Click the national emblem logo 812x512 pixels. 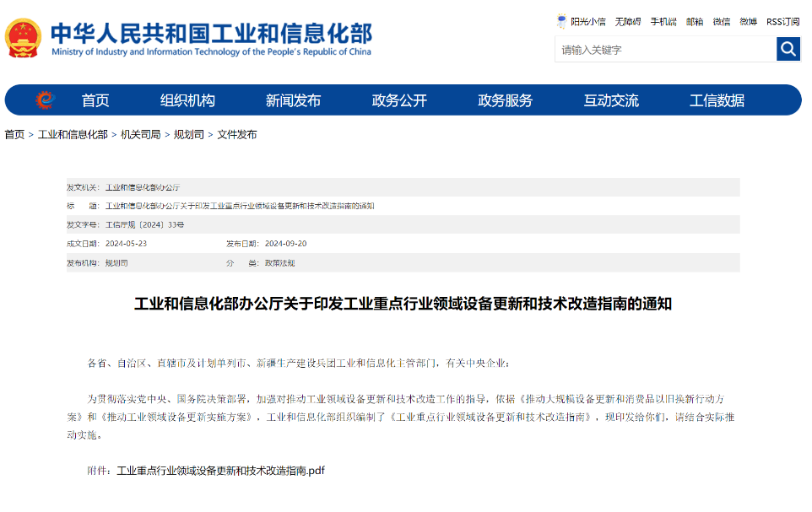point(23,38)
